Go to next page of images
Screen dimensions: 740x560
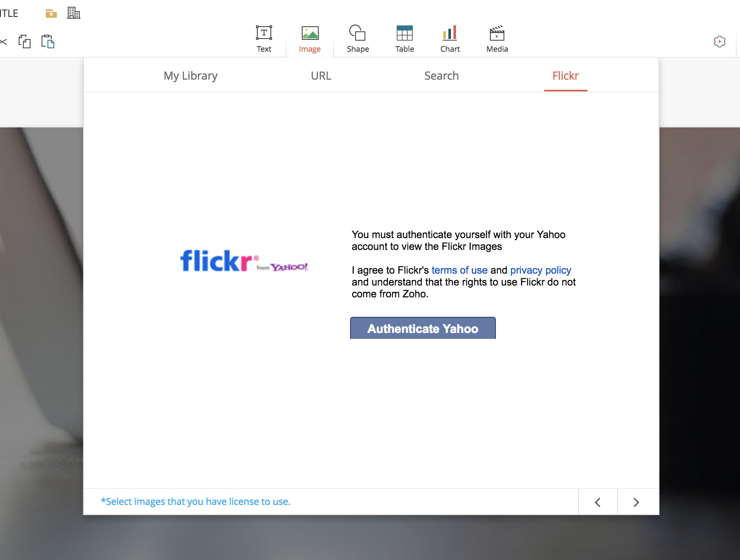tap(636, 502)
